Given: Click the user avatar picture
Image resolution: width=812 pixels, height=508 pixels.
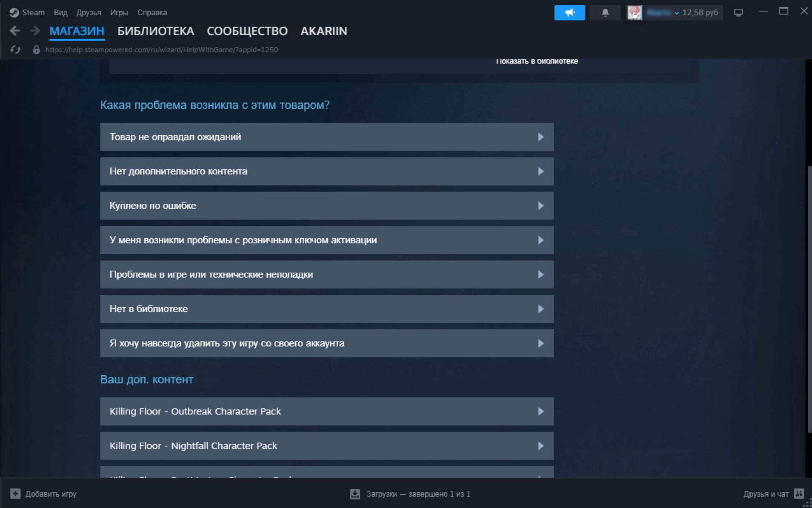Looking at the screenshot, I should click(634, 13).
